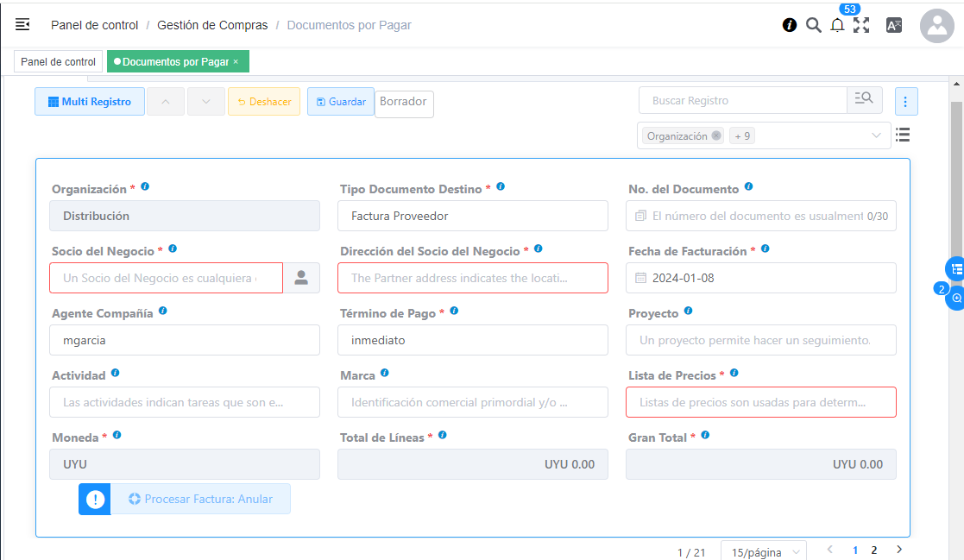The width and height of the screenshot is (964, 560).
Task: Open the three-dot more options menu
Action: 905,102
